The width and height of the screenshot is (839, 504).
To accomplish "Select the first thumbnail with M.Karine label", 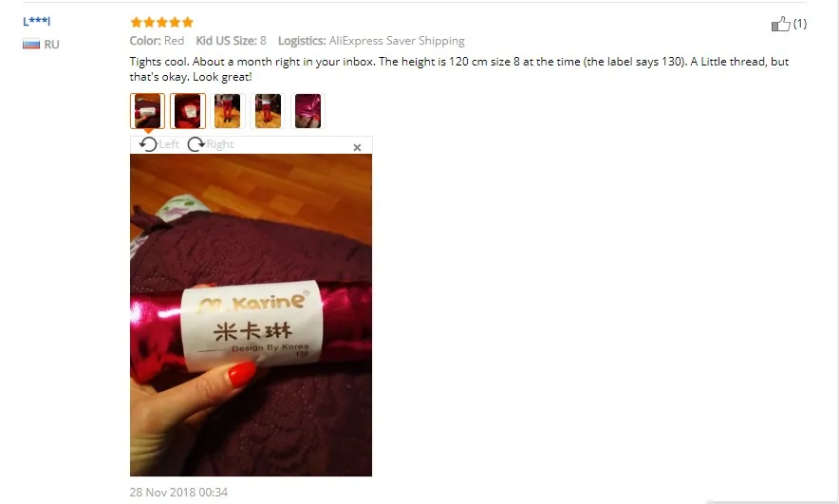I will pos(147,111).
